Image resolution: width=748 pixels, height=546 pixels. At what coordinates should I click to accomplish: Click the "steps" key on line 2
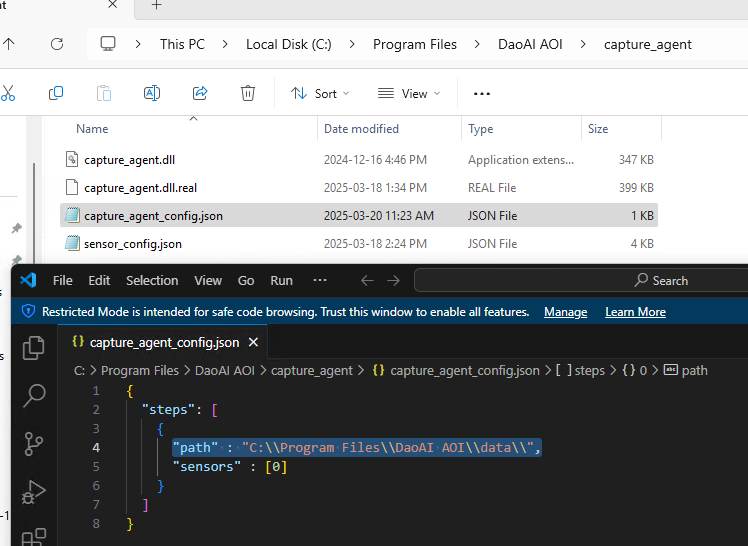point(168,410)
